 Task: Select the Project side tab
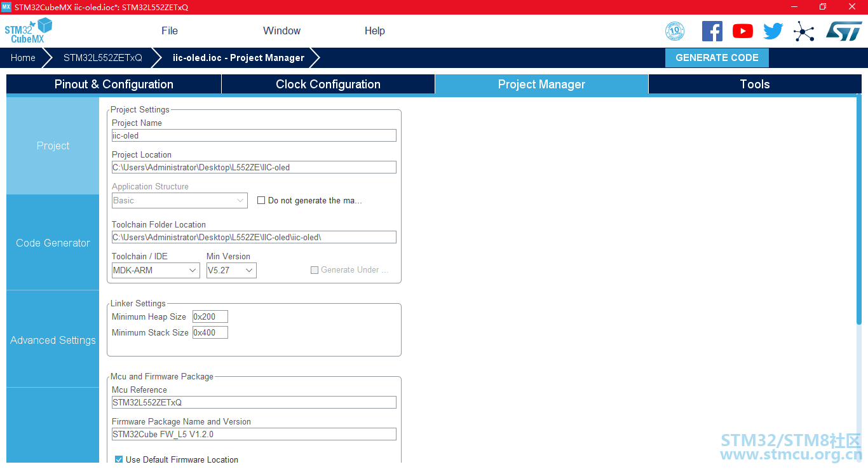coord(53,146)
